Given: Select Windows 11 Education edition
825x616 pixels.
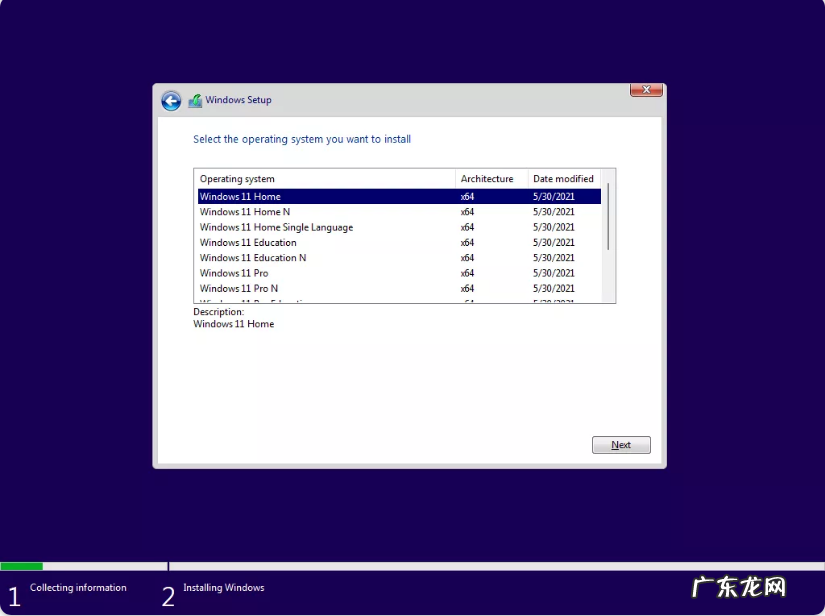Looking at the screenshot, I should [248, 242].
